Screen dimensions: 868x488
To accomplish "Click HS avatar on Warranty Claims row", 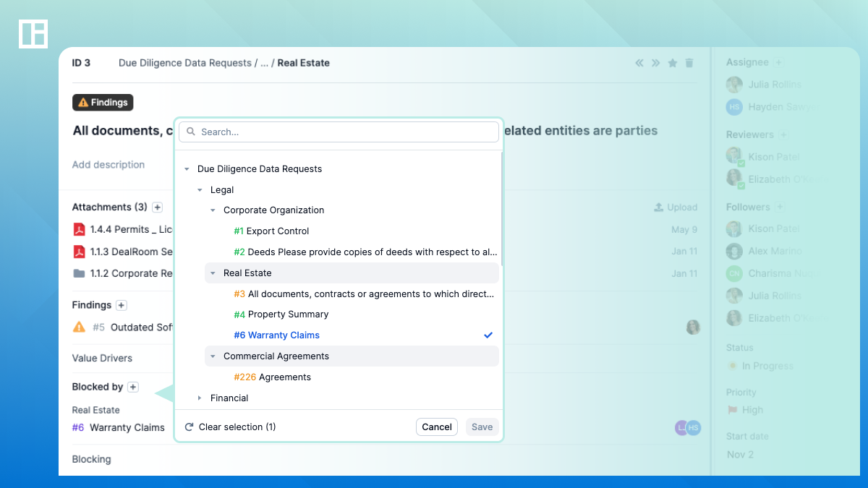I will [694, 428].
